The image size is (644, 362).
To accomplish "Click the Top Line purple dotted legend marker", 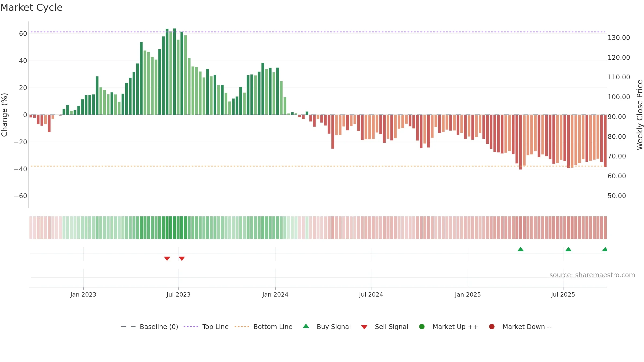I will [x=191, y=327].
